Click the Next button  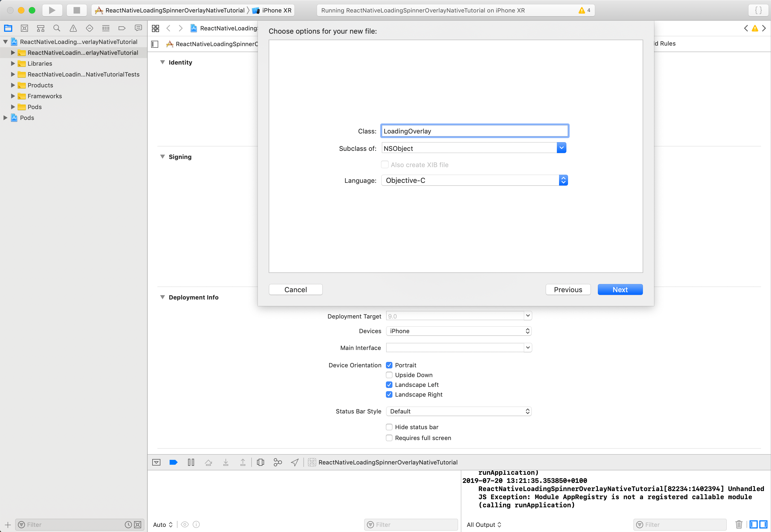pos(620,290)
